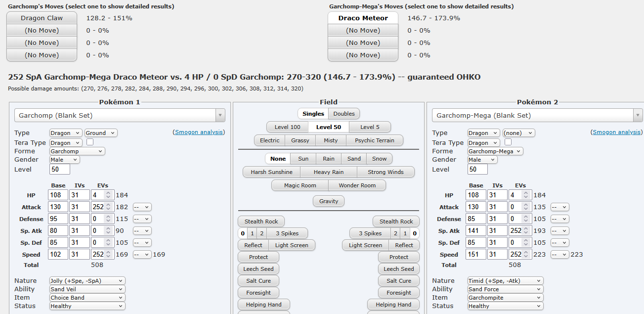Open Pokémon 1 Jolly nature dropdown
644x314 pixels.
(x=87, y=280)
